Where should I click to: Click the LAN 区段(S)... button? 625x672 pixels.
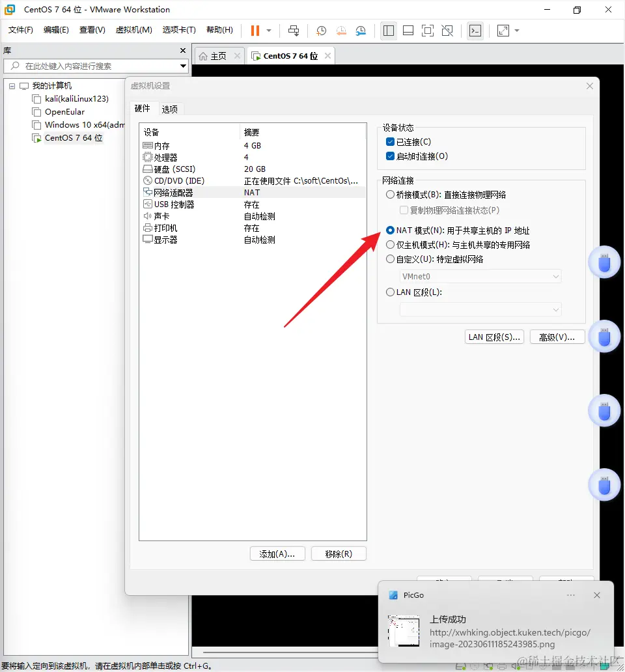tap(494, 337)
